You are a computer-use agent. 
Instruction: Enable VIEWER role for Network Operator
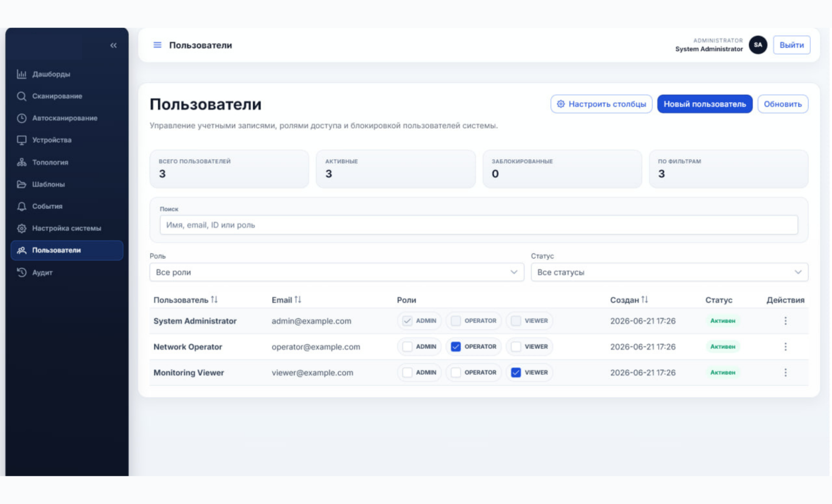point(516,347)
